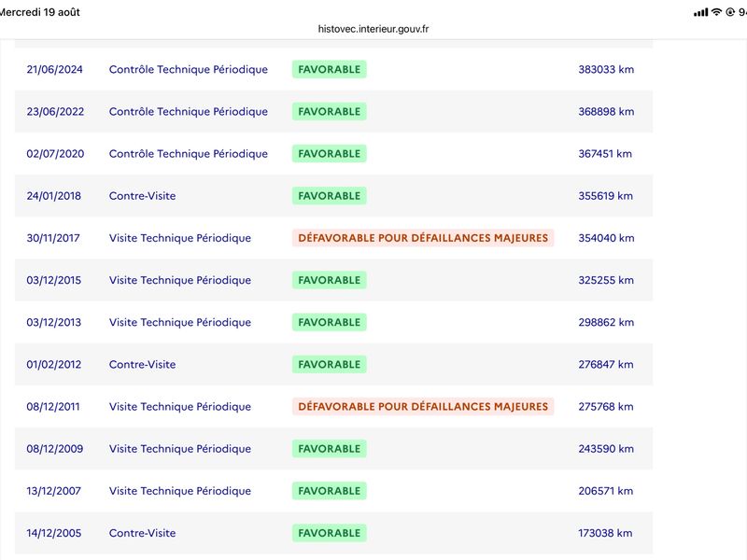Tap the cellular signal bars icon
Image resolution: width=747 pixels, height=560 pixels.
click(x=701, y=12)
